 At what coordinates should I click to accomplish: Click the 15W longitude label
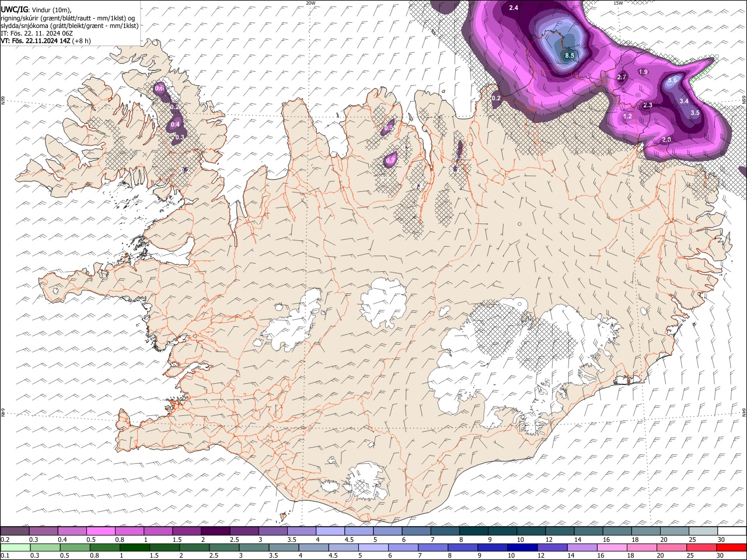pos(619,3)
